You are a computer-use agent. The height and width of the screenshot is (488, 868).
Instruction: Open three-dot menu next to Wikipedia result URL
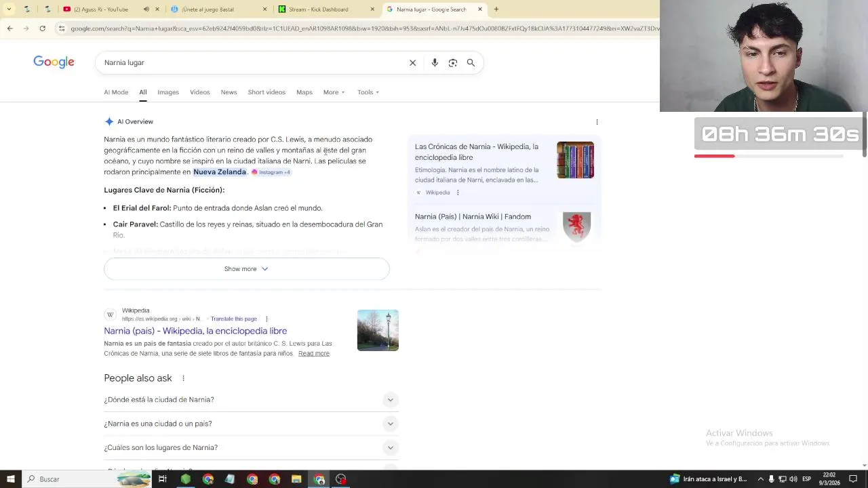267,319
